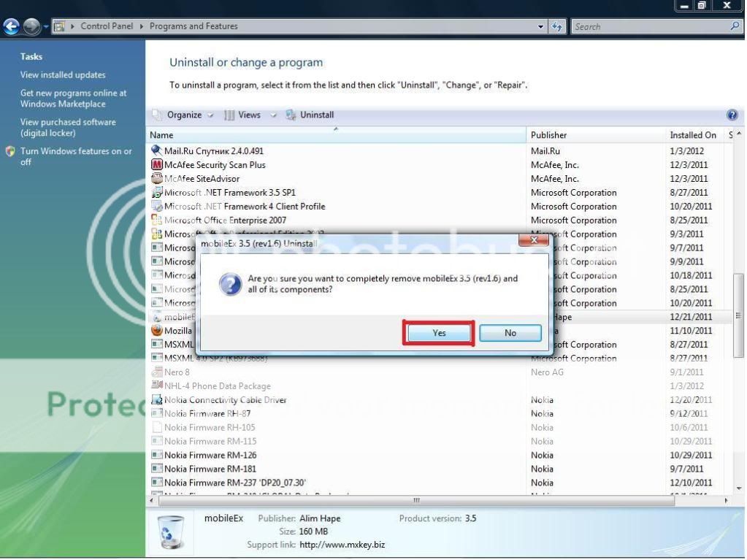747x560 pixels.
Task: Click the mobileEx recycle bin icon in details pane
Action: (x=171, y=532)
